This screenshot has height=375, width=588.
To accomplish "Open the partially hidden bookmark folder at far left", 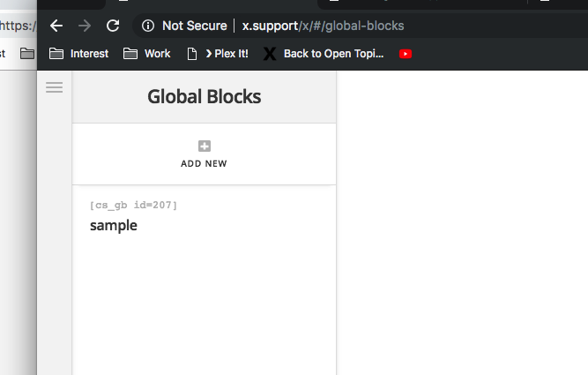I will (27, 54).
